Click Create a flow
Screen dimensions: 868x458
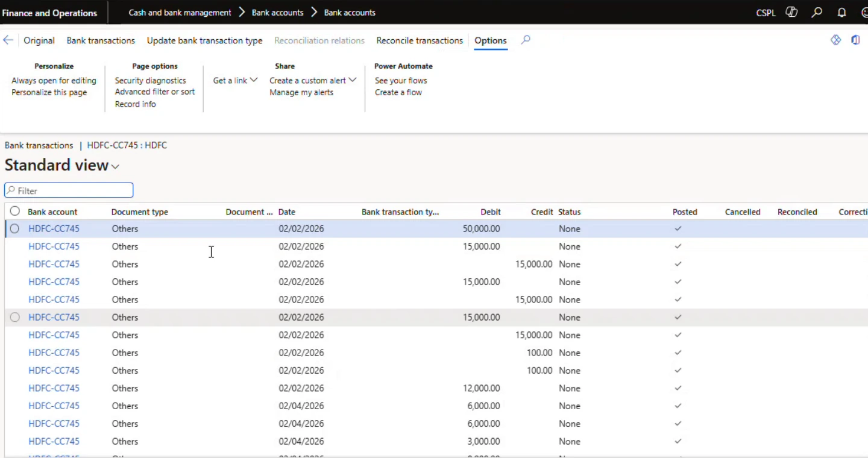pos(398,92)
